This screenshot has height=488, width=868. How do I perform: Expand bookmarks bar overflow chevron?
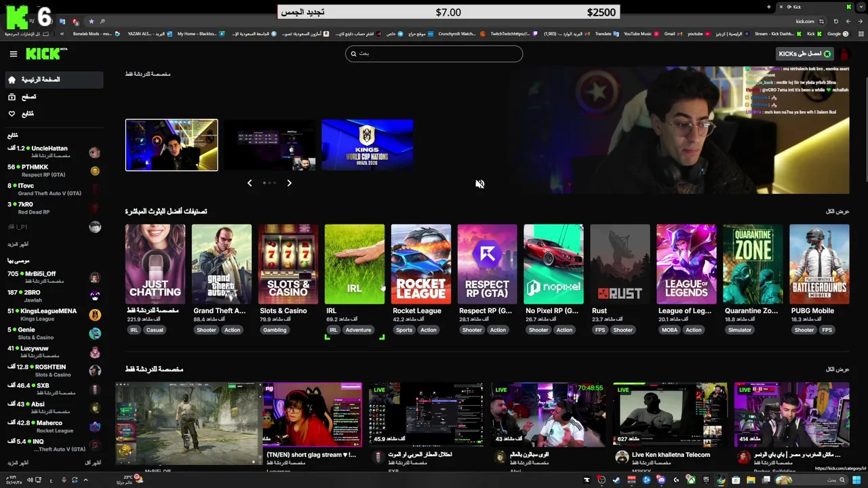pyautogui.click(x=62, y=33)
